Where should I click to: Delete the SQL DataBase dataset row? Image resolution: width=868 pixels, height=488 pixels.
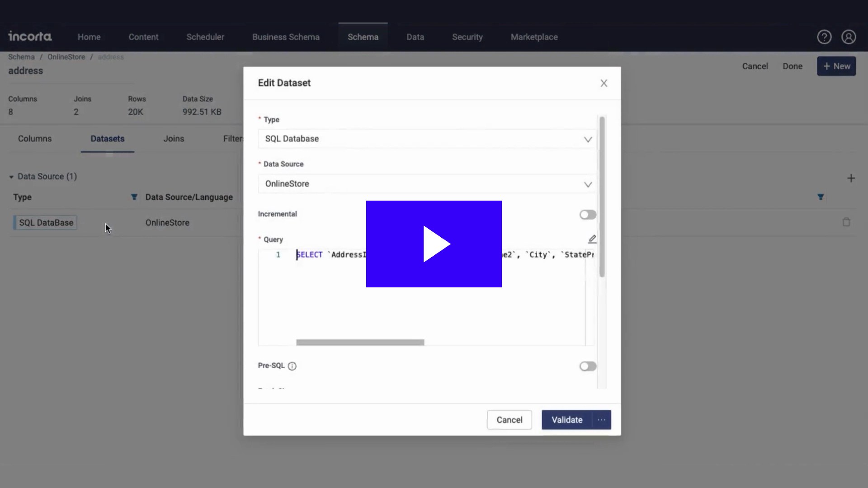pyautogui.click(x=846, y=222)
